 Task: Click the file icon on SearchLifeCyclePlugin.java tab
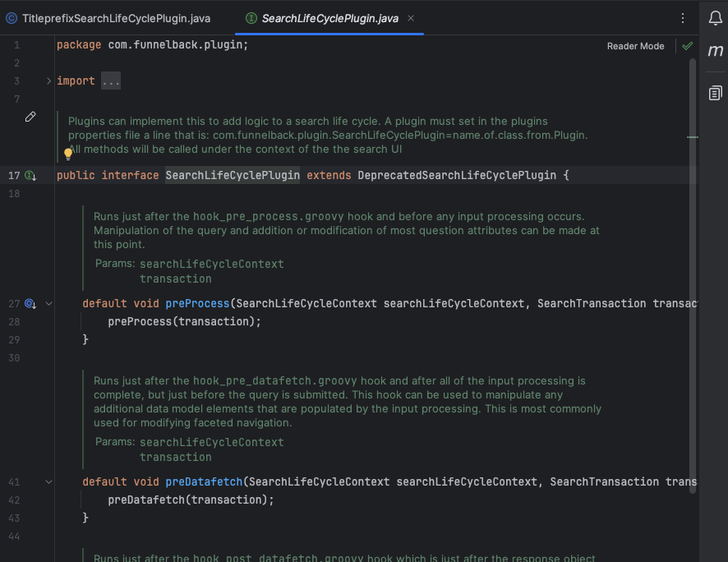(x=251, y=16)
